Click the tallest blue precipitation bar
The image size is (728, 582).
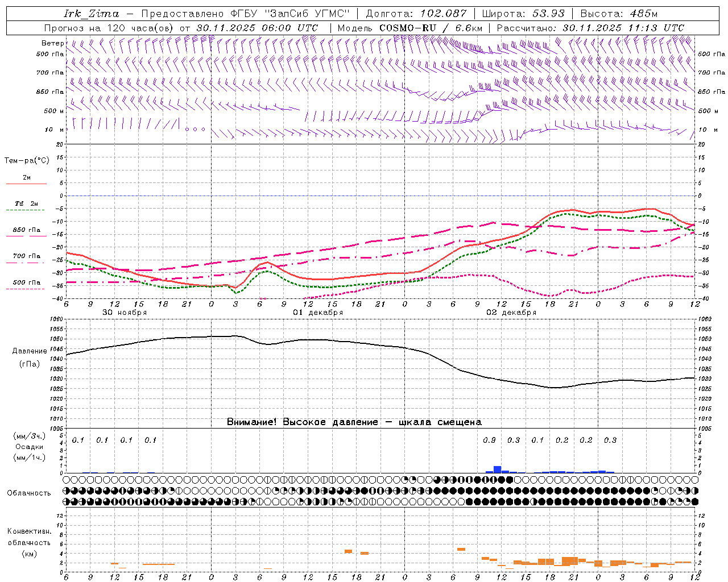point(497,469)
